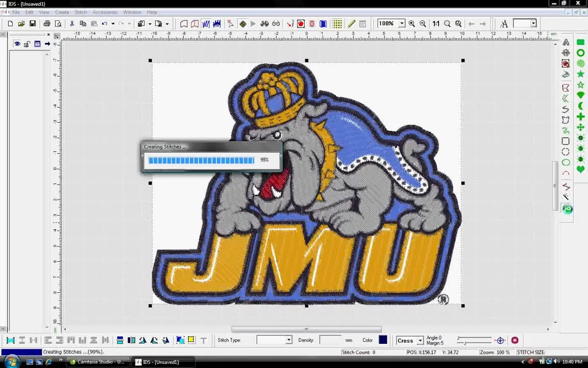Create a new design file
This screenshot has width=588, height=368.
tap(10, 24)
